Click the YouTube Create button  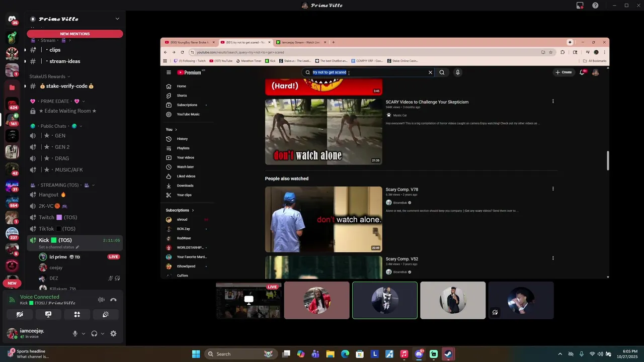[563, 72]
